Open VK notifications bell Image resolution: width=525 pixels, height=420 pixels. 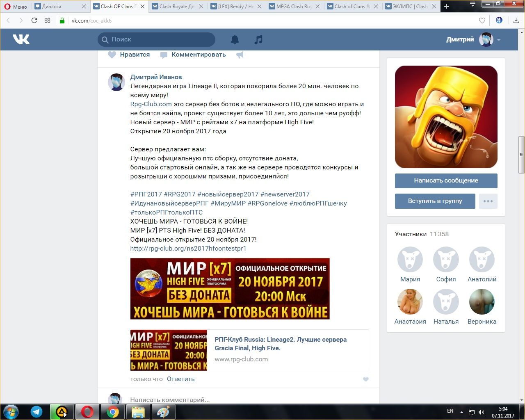(x=235, y=39)
